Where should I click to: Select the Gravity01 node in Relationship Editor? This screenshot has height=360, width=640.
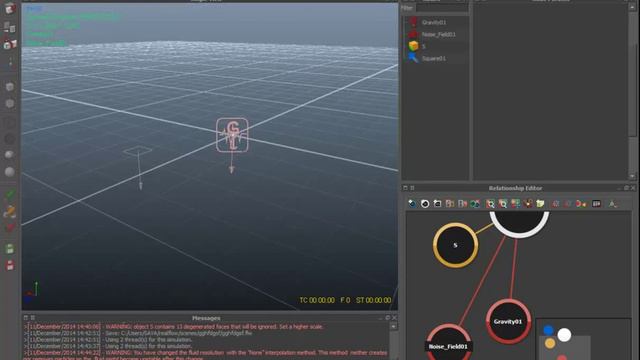click(508, 322)
